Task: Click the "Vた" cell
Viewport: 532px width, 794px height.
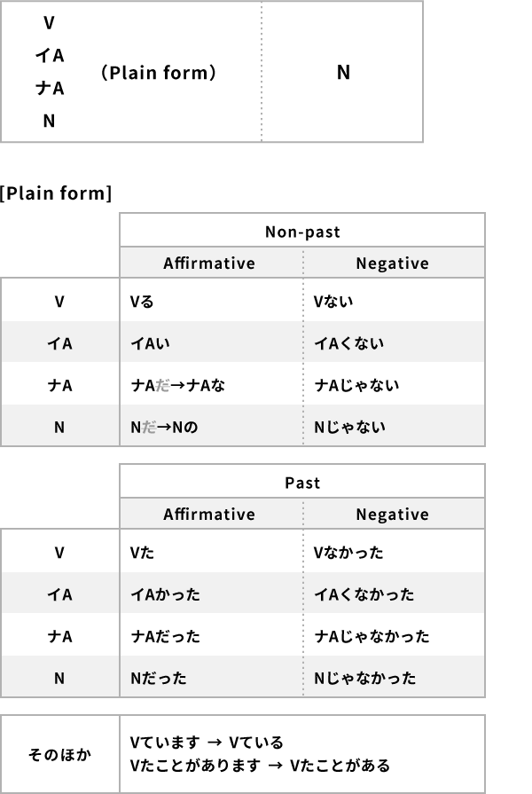Action: [142, 553]
